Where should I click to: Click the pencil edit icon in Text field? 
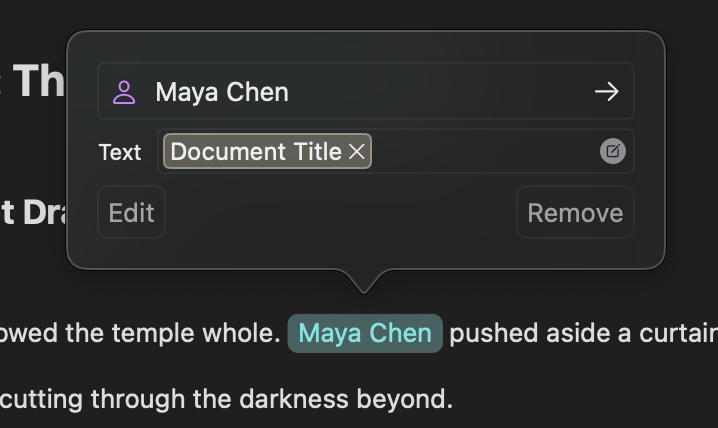pos(612,151)
